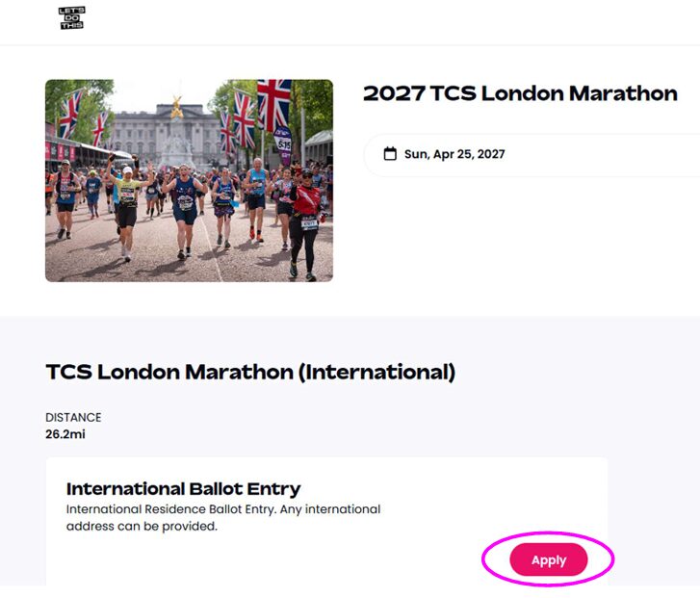
Task: Click the Union Jack flag on photo's left side
Action: click(x=69, y=113)
